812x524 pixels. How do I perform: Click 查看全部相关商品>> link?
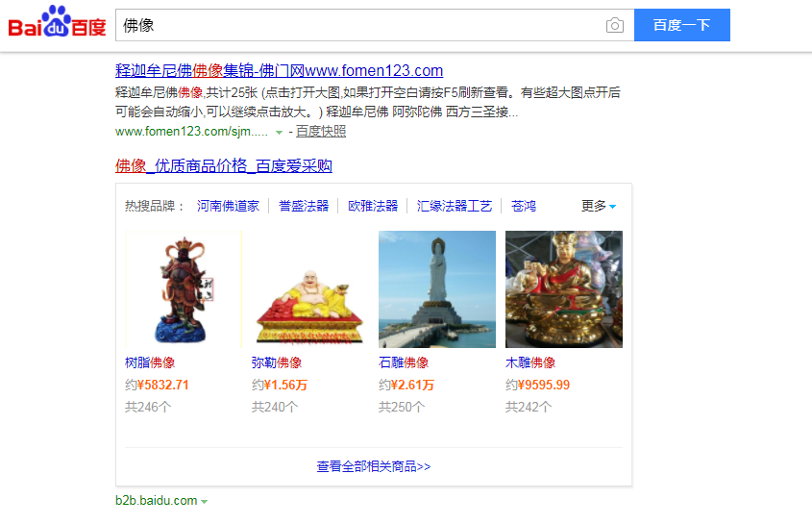[x=374, y=466]
